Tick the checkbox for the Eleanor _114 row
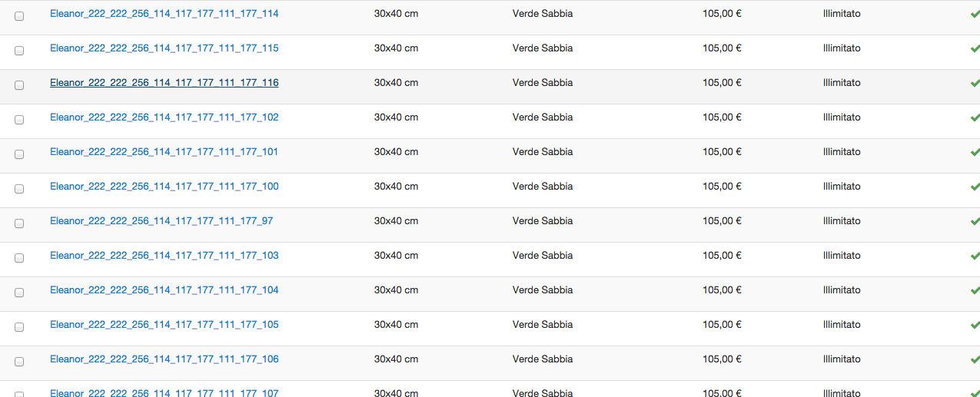 (x=19, y=16)
